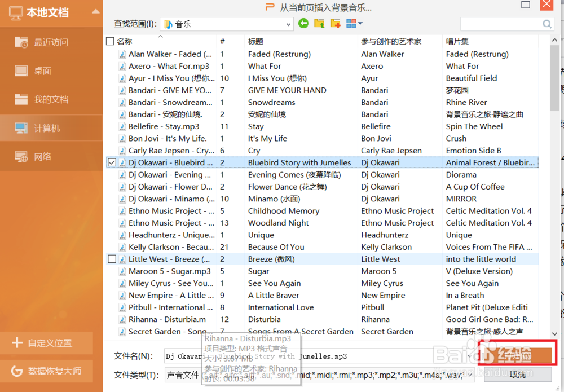This screenshot has height=392, width=564.
Task: Expand the 文件名 combo box arrow
Action: click(470, 356)
